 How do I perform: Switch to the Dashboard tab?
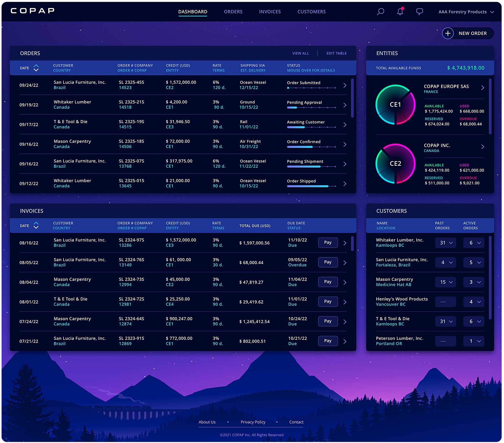[x=193, y=12]
